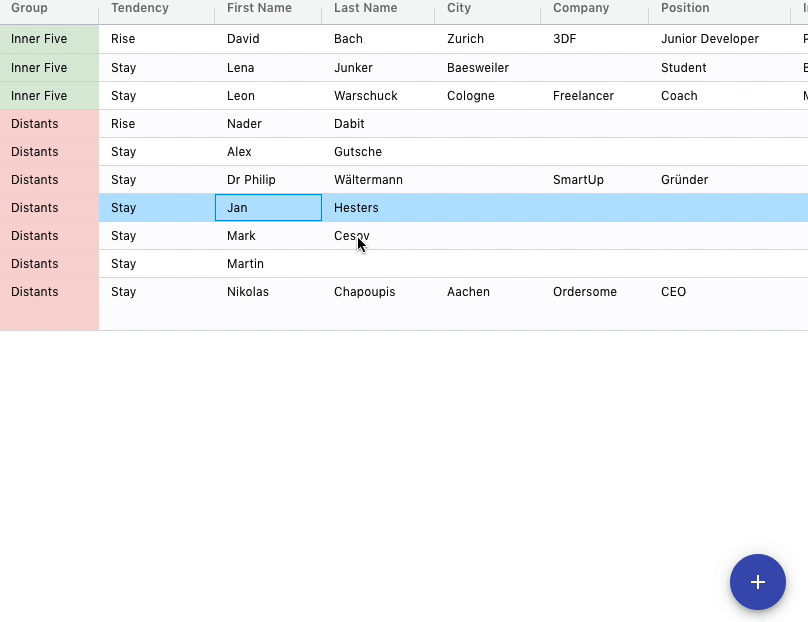The image size is (808, 622).
Task: Select last name cell Hesters
Action: [378, 208]
